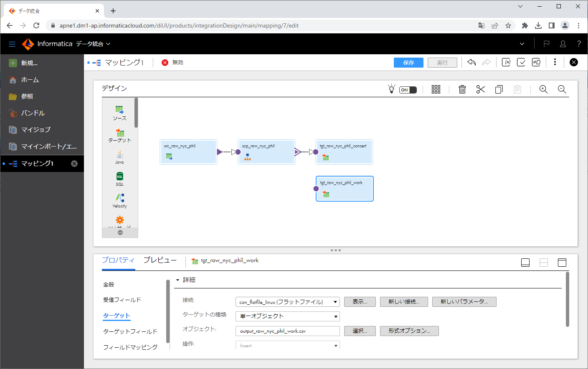Switch to the プレビュー tab
Screen dimensions: 588x369
[x=160, y=260]
